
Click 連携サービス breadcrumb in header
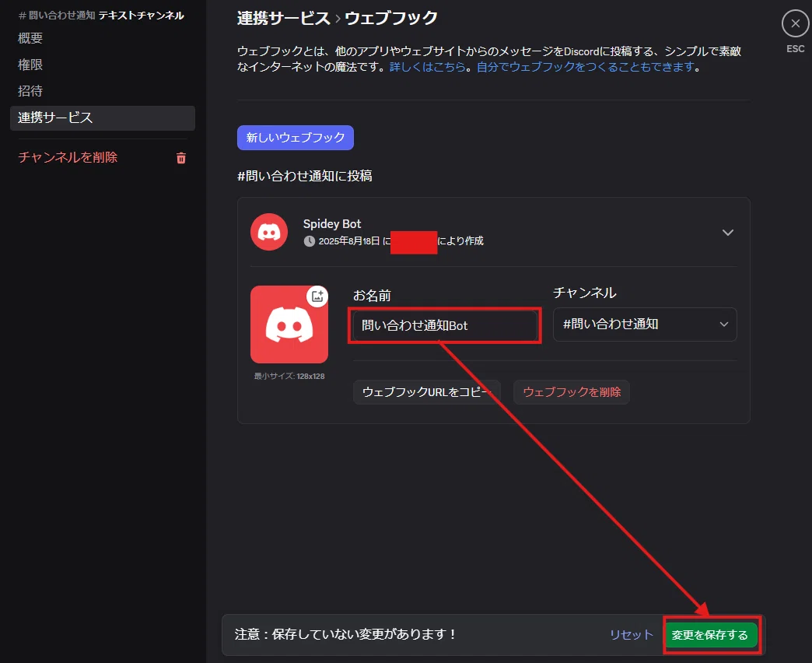pyautogui.click(x=283, y=18)
